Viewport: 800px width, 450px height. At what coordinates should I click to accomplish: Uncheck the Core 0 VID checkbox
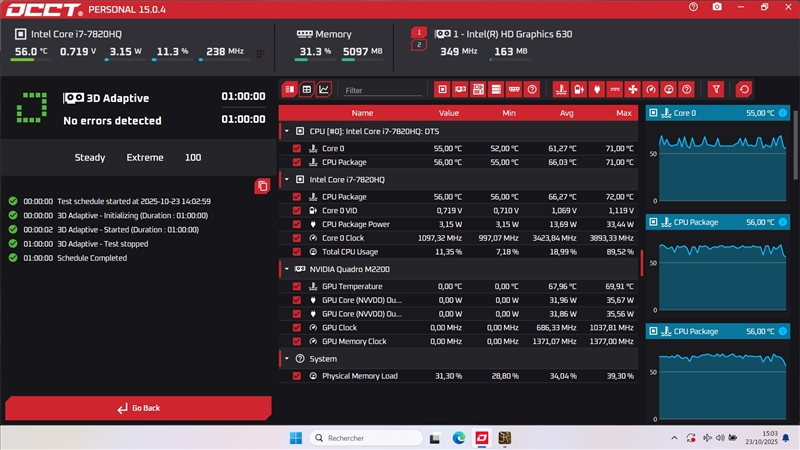(x=296, y=210)
